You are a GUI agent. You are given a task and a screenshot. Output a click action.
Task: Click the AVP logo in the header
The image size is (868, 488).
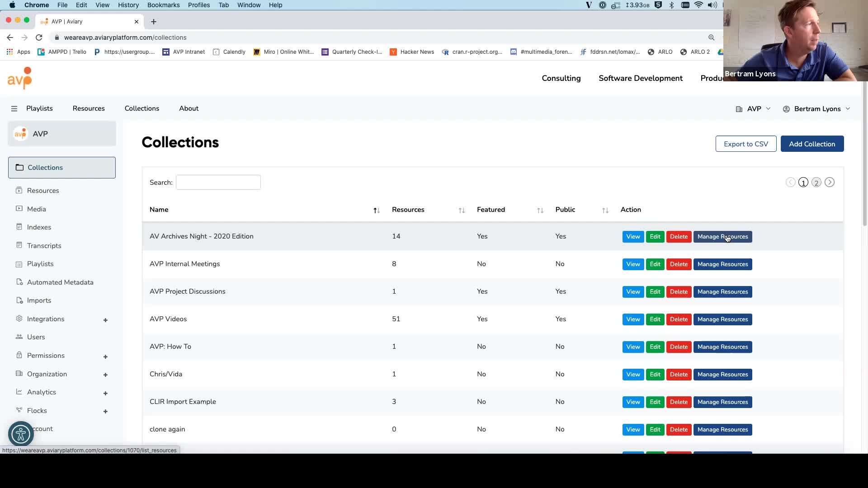click(20, 78)
